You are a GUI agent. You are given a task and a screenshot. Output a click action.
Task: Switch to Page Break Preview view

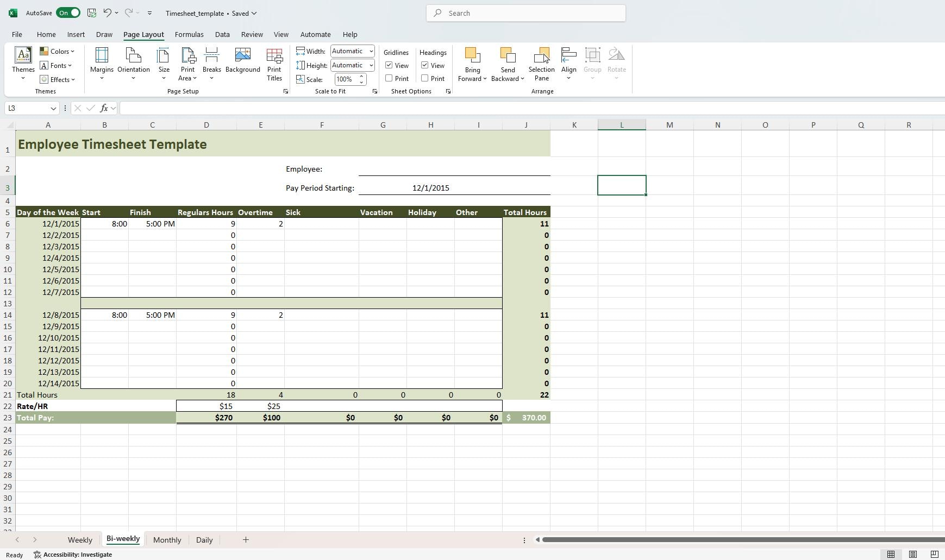click(935, 555)
